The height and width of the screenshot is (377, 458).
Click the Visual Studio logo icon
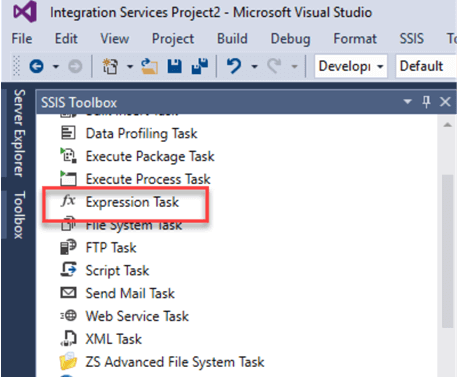(x=25, y=12)
